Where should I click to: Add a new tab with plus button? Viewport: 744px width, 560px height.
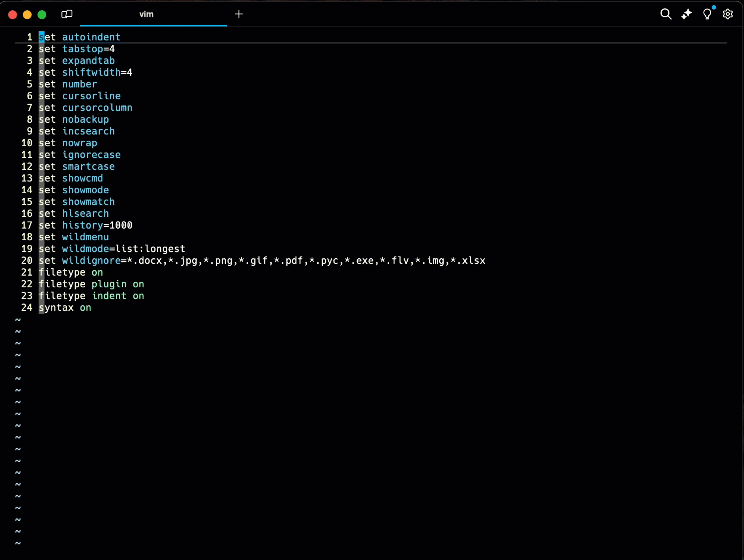point(239,14)
